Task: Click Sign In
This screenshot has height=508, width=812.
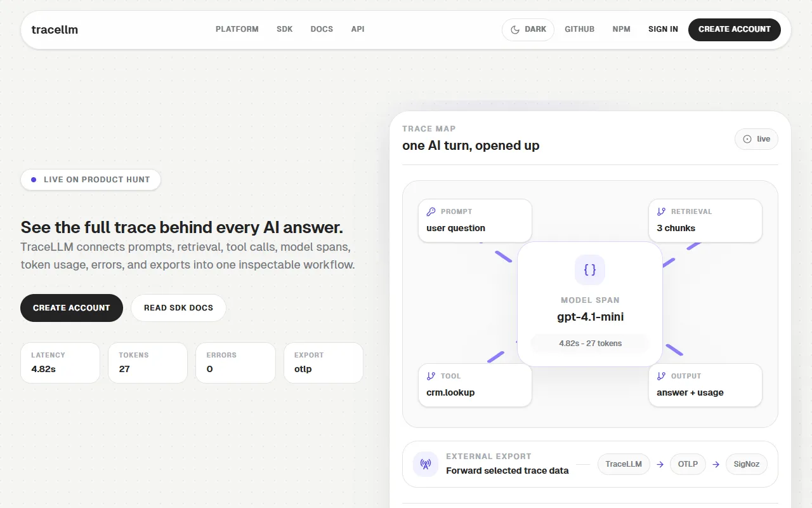Action: pyautogui.click(x=663, y=29)
